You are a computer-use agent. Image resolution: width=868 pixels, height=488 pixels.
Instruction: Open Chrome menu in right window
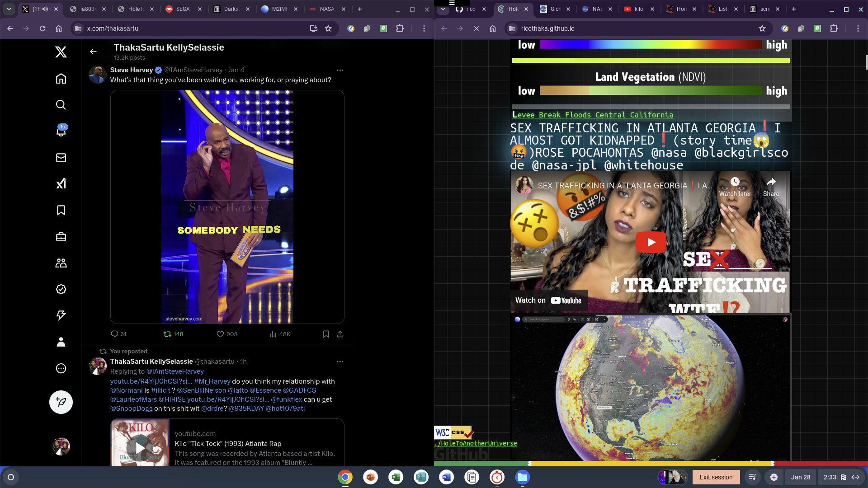tap(858, 28)
